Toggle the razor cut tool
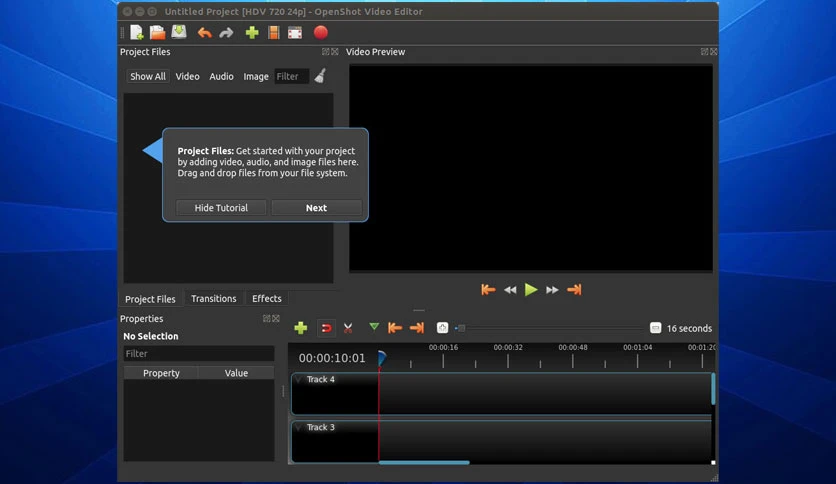The height and width of the screenshot is (484, 836). click(348, 328)
